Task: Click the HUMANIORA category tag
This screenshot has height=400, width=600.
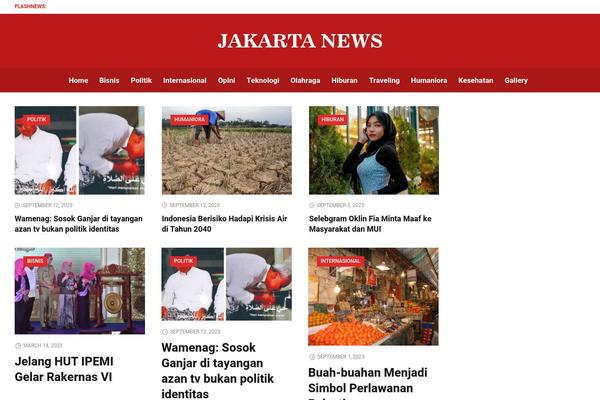Action: click(x=189, y=119)
